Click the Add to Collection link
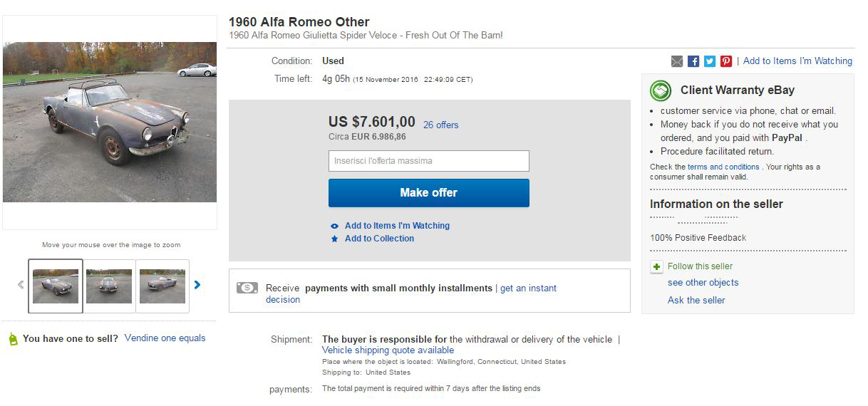868x406 pixels. click(x=379, y=239)
